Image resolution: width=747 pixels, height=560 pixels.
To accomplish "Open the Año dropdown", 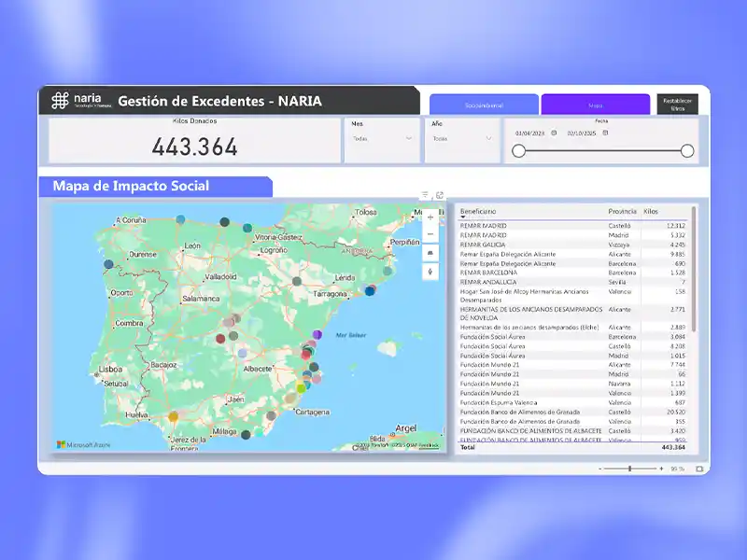I will pos(462,138).
